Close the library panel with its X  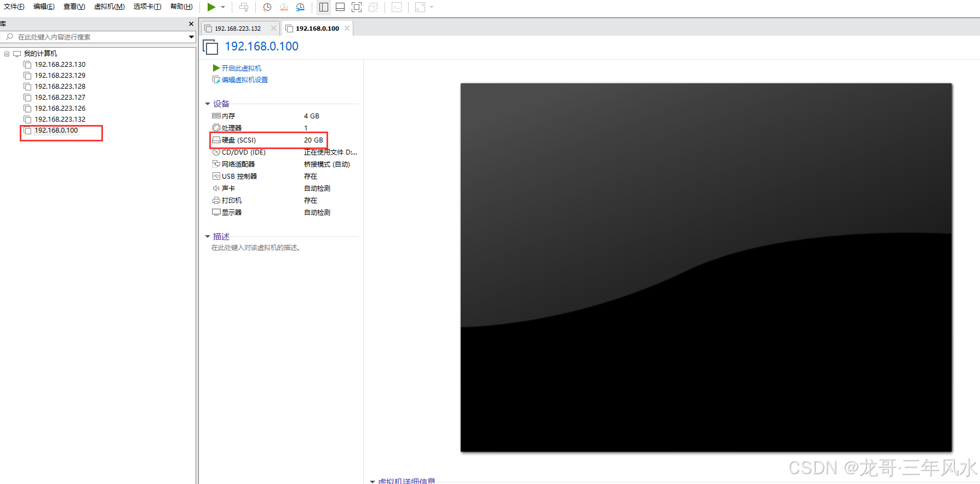(x=191, y=24)
